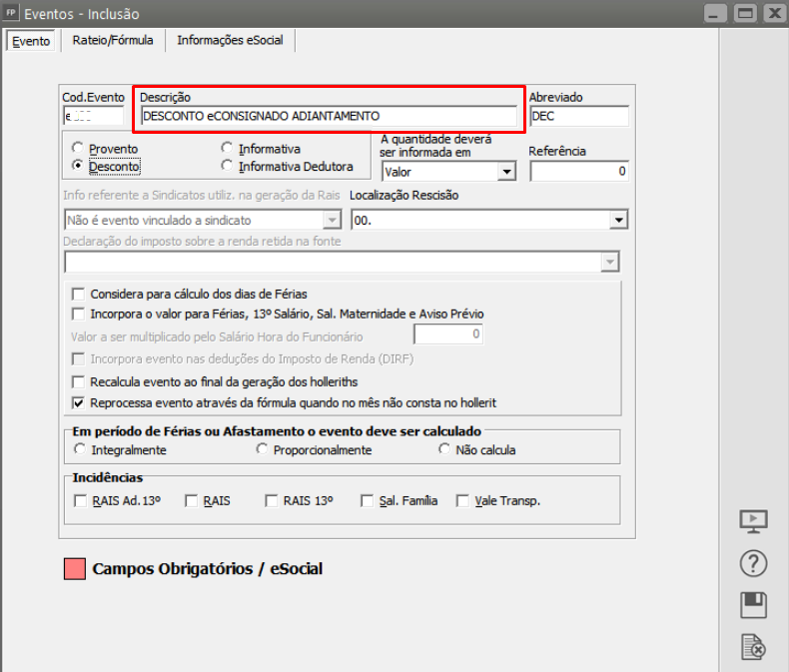Select the Provento radio button

point(78,148)
